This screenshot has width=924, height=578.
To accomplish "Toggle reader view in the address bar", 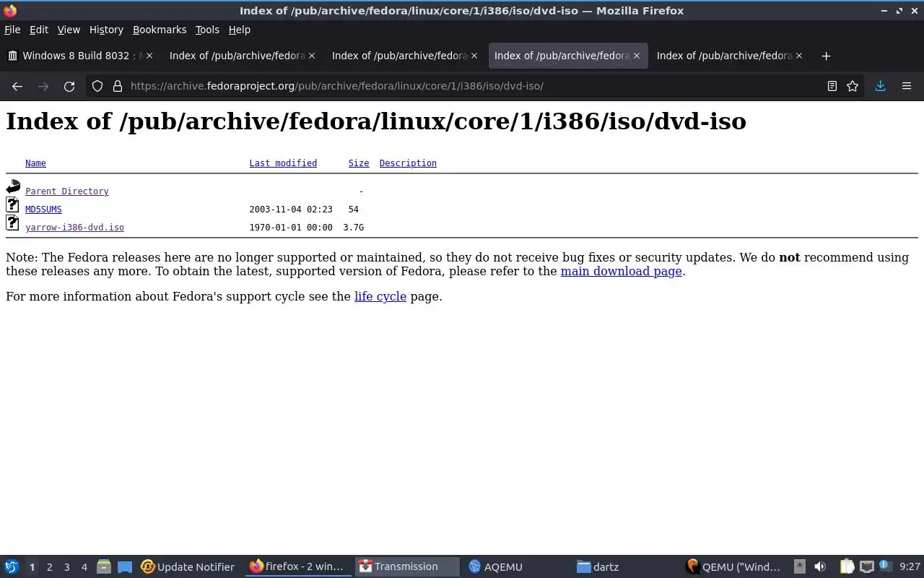I will click(x=832, y=86).
